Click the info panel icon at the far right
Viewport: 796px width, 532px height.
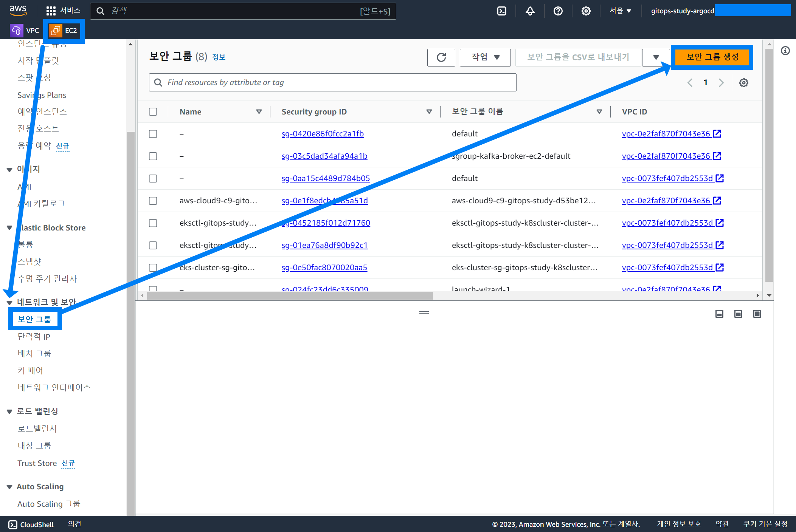(x=785, y=51)
